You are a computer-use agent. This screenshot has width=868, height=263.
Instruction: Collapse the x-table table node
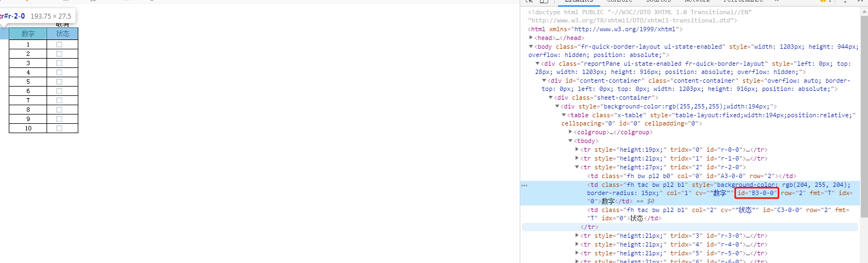564,115
